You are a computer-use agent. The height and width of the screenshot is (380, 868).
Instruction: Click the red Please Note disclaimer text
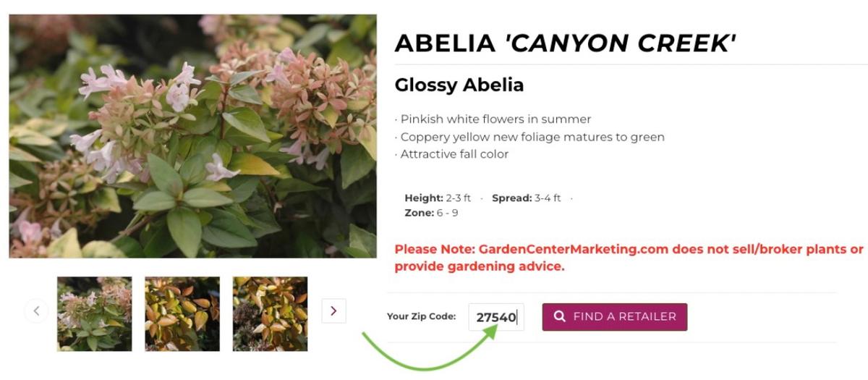coord(629,258)
